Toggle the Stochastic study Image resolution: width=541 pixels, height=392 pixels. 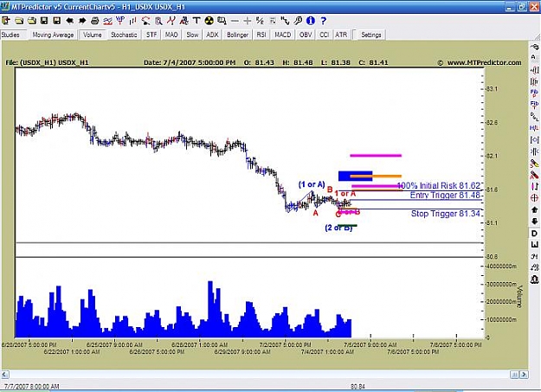(124, 35)
